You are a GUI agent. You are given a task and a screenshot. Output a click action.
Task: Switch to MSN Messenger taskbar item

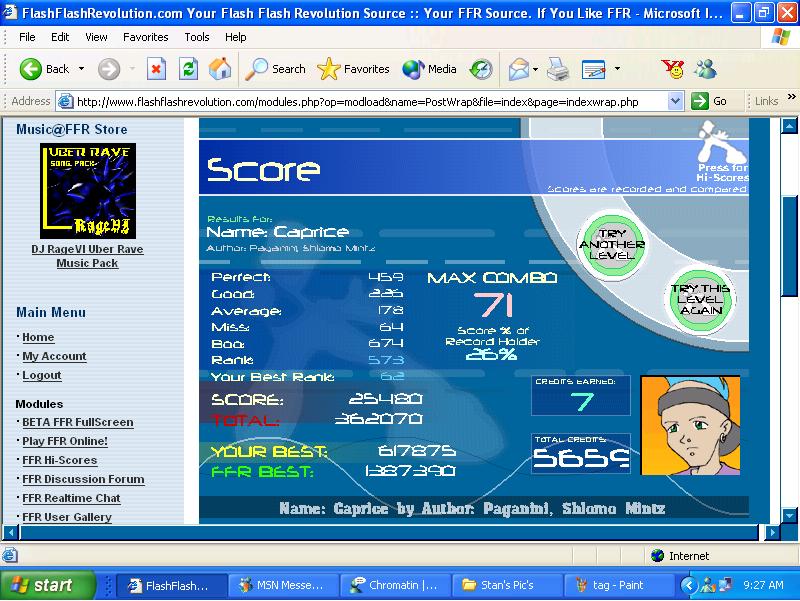pos(284,585)
